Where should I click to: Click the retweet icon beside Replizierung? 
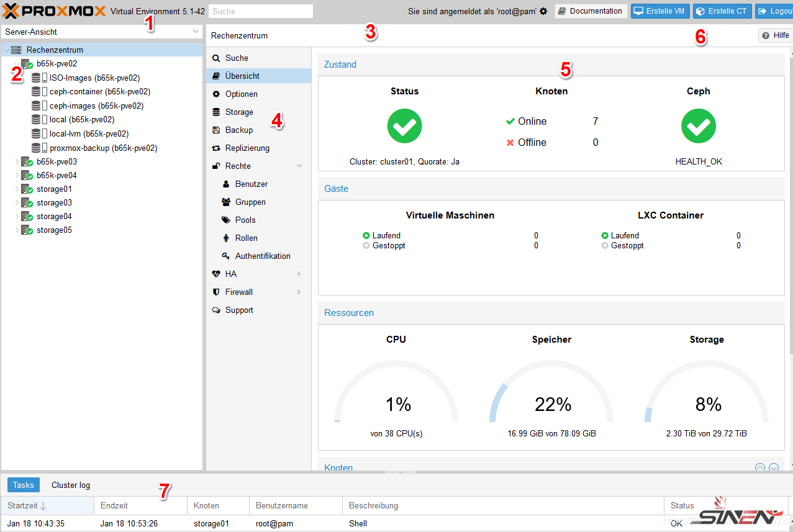216,148
